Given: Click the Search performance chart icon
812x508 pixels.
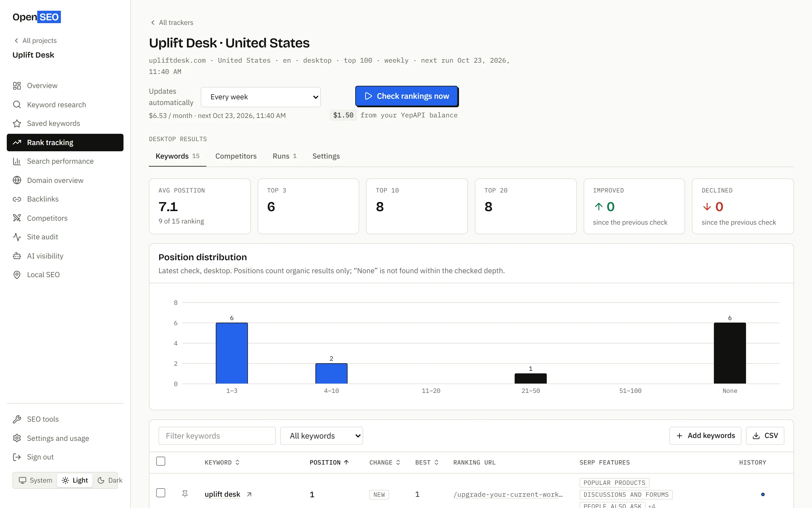Looking at the screenshot, I should [17, 161].
